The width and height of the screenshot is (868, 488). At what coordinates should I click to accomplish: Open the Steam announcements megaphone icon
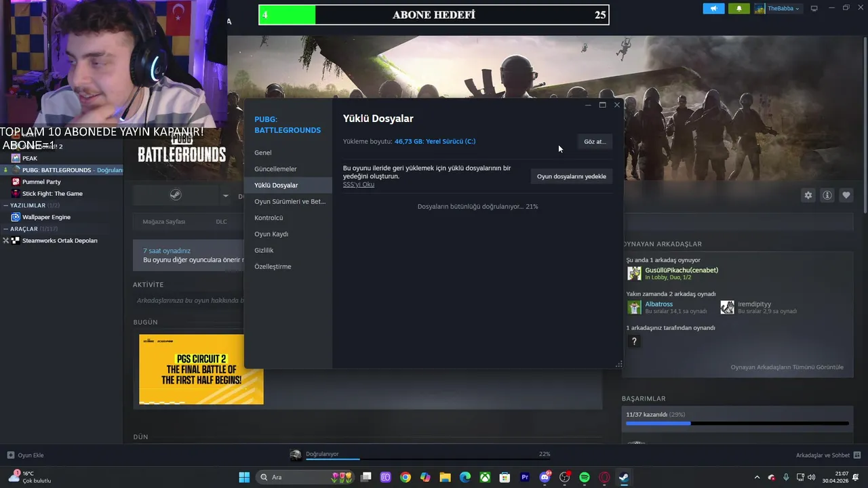coord(713,8)
